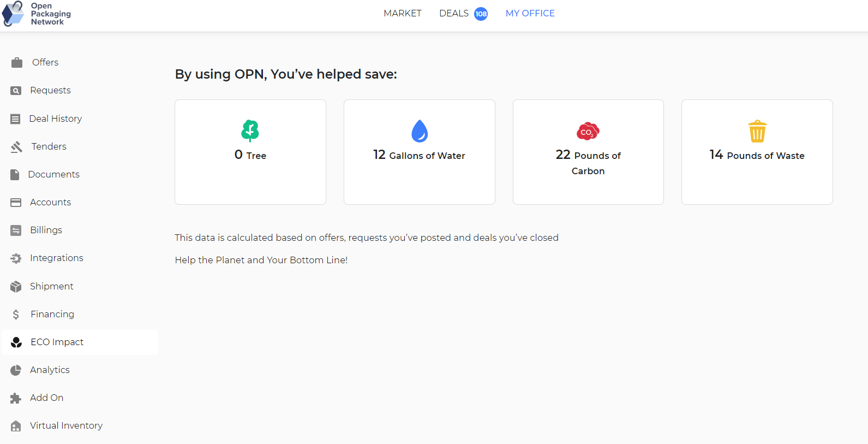Click the green tree icon

(250, 131)
